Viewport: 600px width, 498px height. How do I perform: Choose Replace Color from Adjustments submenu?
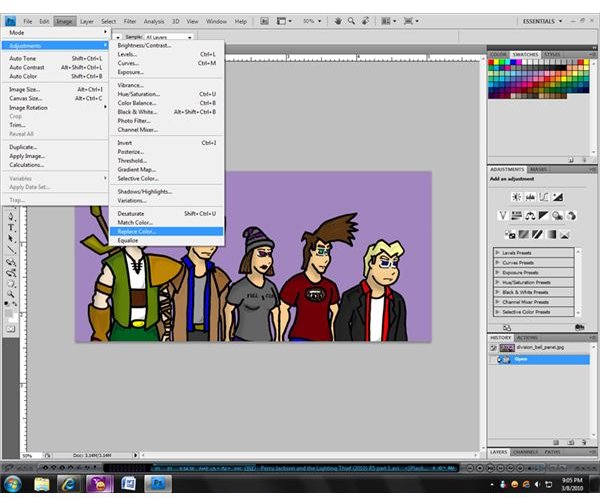[166, 231]
